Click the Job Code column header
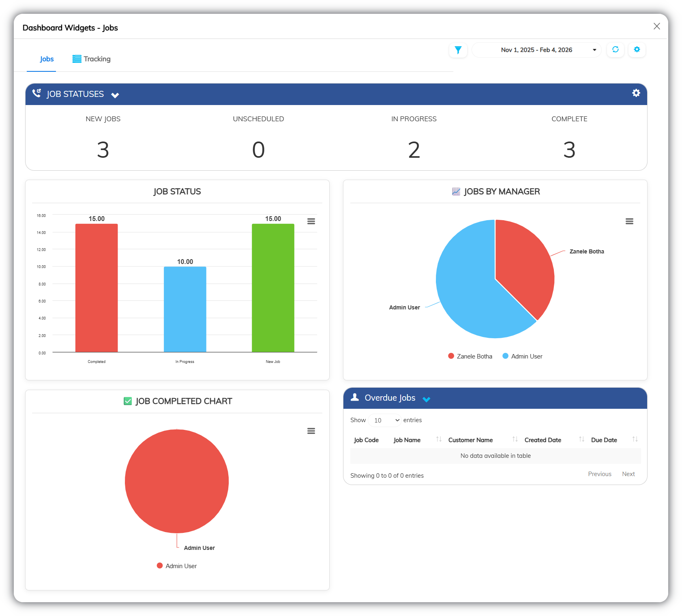682x616 pixels. click(x=366, y=440)
